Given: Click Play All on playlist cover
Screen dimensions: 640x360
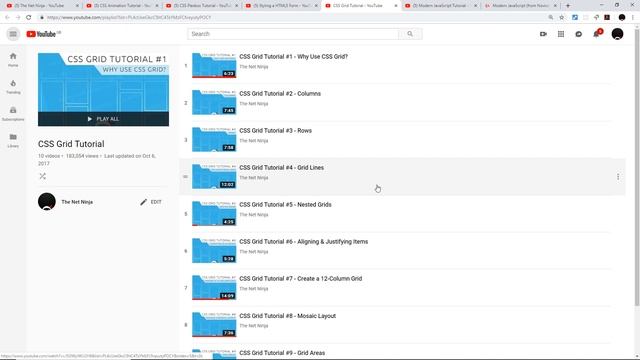Looking at the screenshot, I should [103, 119].
